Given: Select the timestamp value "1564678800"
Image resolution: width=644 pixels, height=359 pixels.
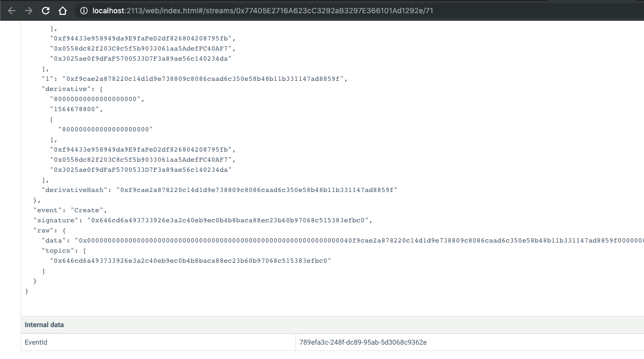Looking at the screenshot, I should pyautogui.click(x=75, y=109).
